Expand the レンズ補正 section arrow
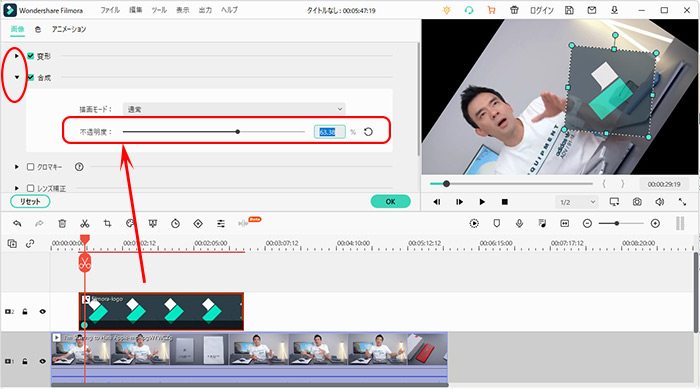 tap(17, 188)
